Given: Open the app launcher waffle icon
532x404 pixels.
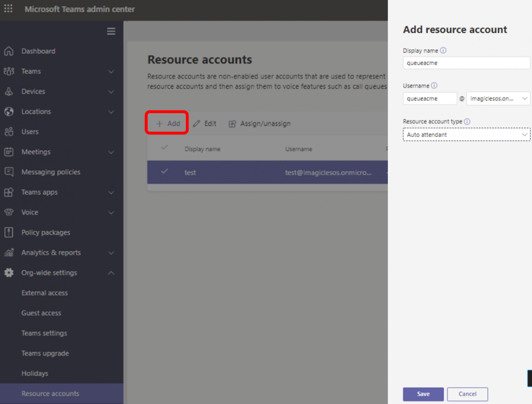Looking at the screenshot, I should coord(8,9).
